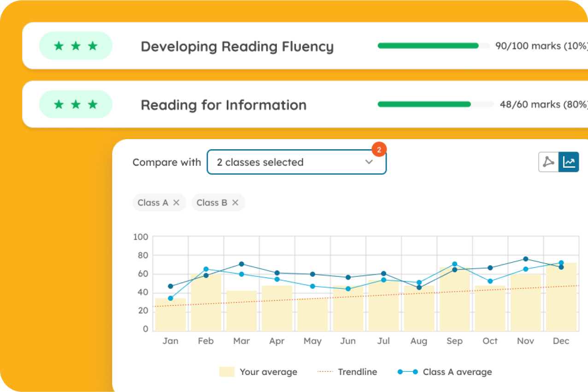
Task: Click the orange badge showing 2
Action: click(379, 150)
